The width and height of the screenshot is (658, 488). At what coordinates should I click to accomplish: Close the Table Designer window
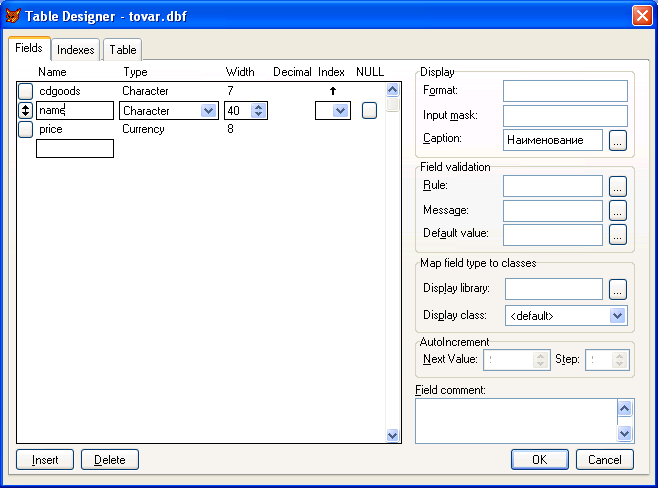[x=642, y=16]
